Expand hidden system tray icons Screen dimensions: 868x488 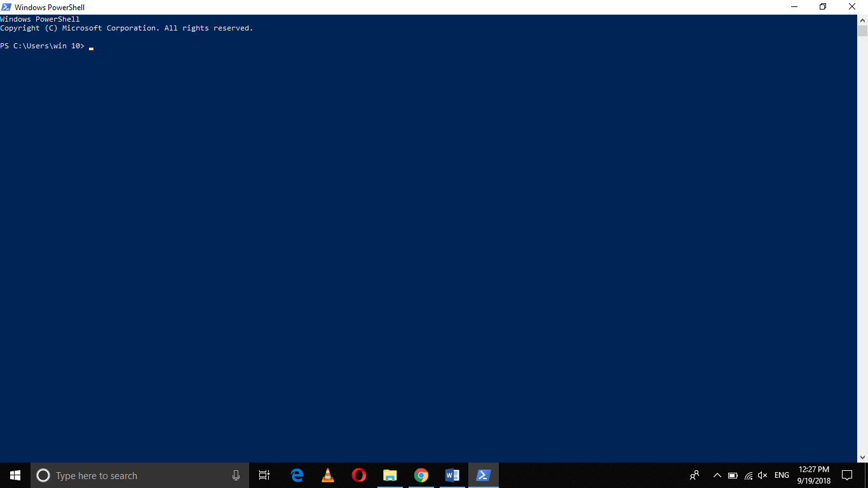717,475
